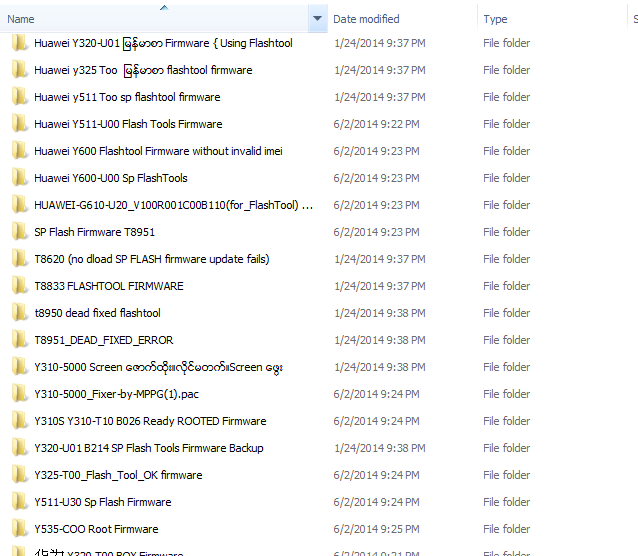Click date 6/2/2014 9:22 PM for Y511-U00

point(376,124)
